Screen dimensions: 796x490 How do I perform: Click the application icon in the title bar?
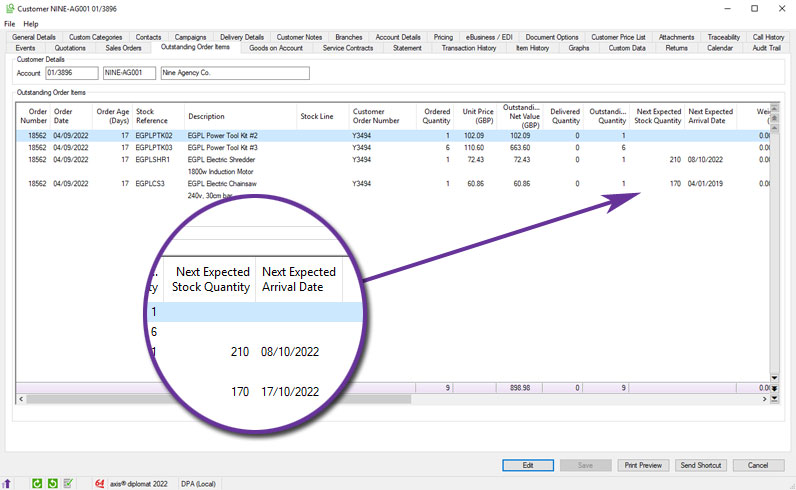click(10, 9)
